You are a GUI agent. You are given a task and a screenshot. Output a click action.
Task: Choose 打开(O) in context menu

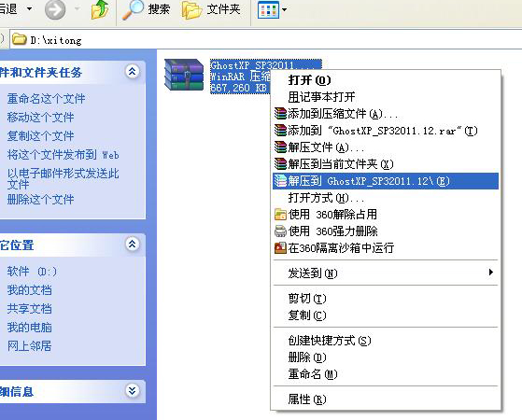point(385,80)
